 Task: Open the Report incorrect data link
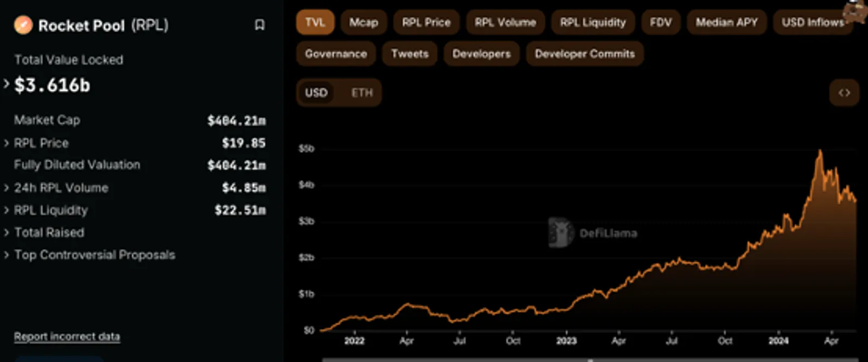pyautogui.click(x=67, y=336)
